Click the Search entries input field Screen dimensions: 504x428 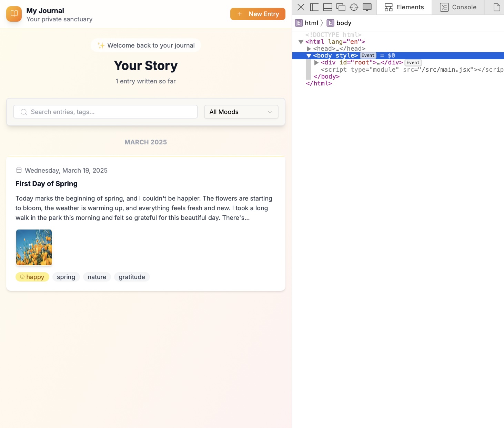tap(105, 112)
